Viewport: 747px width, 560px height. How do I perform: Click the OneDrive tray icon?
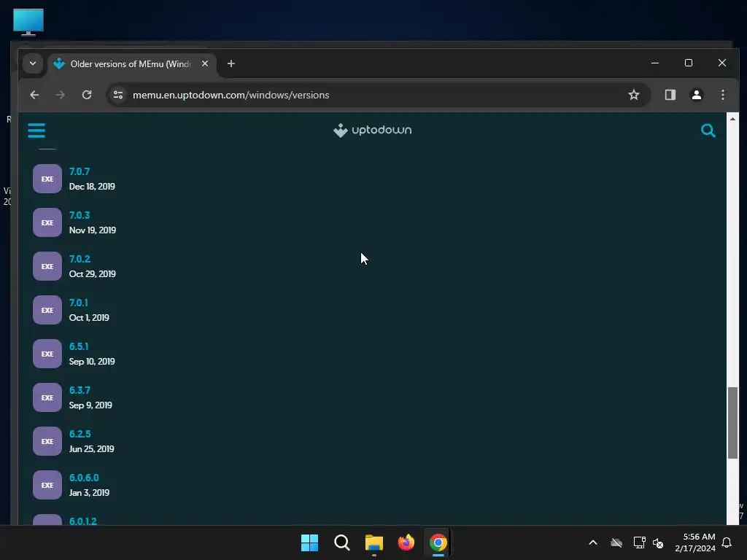coord(616,542)
